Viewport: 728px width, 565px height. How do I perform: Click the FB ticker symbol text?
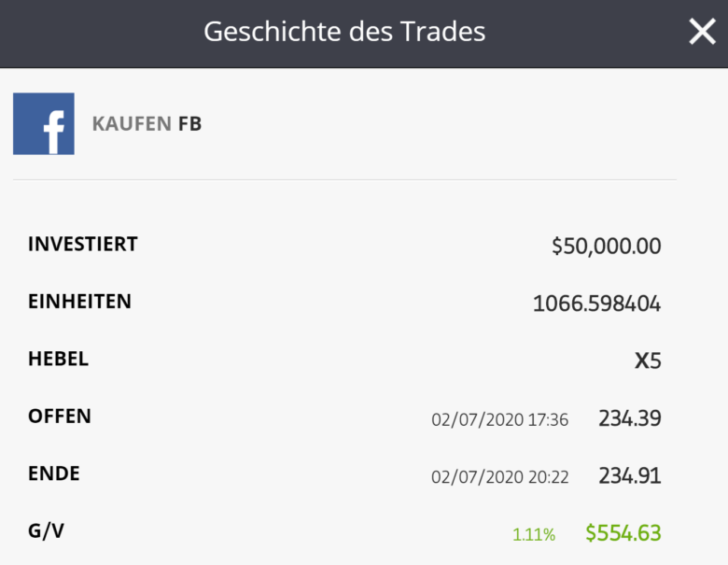click(189, 123)
